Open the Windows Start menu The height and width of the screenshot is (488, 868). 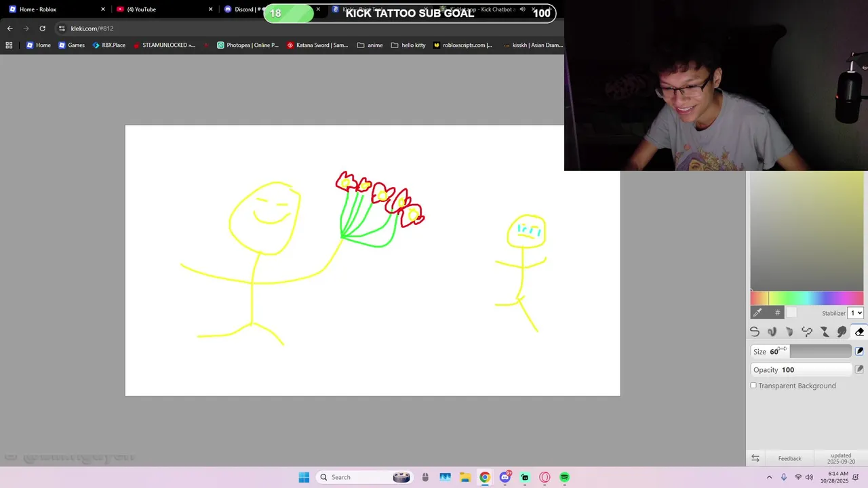[304, 477]
